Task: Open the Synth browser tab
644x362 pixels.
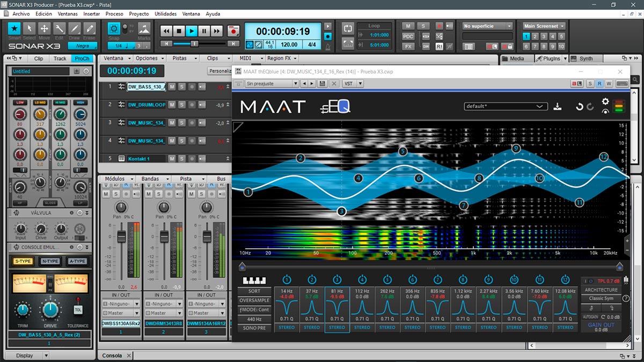Action: [586, 58]
